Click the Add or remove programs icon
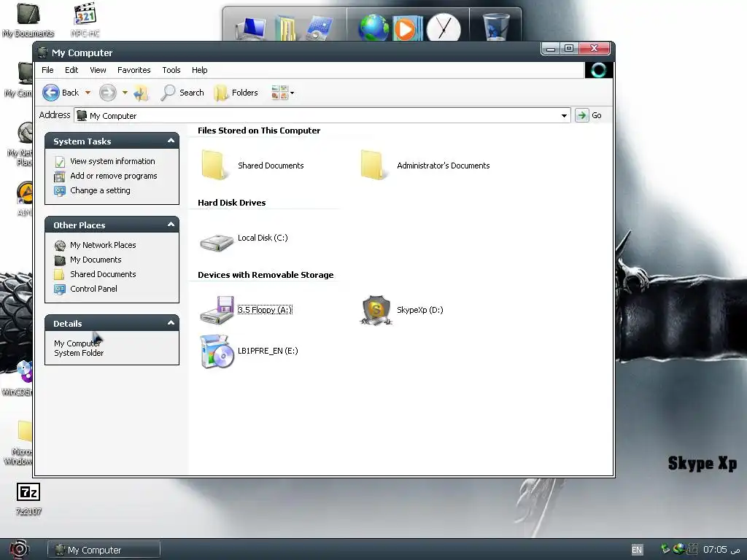 [x=60, y=176]
